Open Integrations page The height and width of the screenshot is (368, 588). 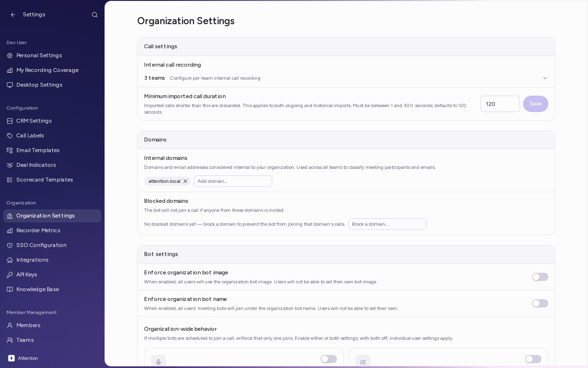click(x=52, y=260)
